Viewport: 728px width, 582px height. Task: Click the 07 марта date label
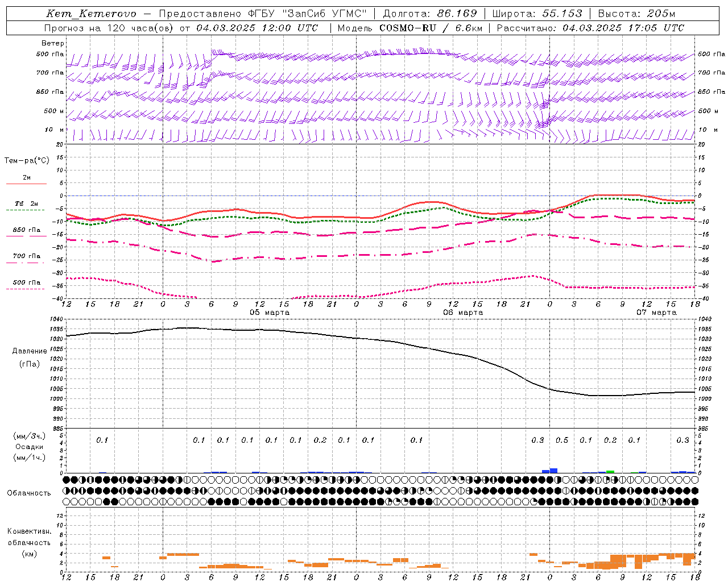click(x=656, y=313)
